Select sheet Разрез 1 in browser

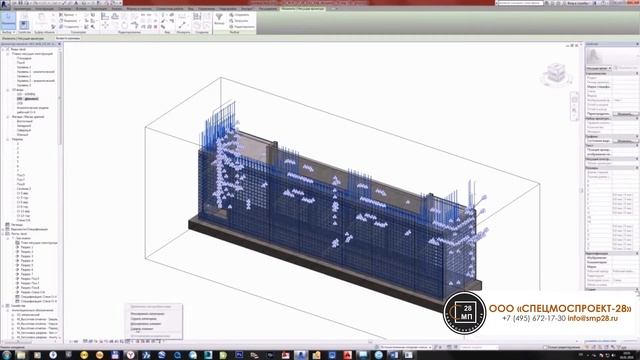click(x=27, y=247)
